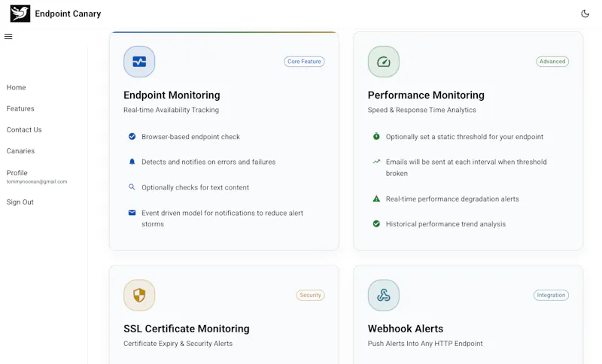Click the Endpoint Canary title text
The image size is (602, 364).
click(x=68, y=14)
